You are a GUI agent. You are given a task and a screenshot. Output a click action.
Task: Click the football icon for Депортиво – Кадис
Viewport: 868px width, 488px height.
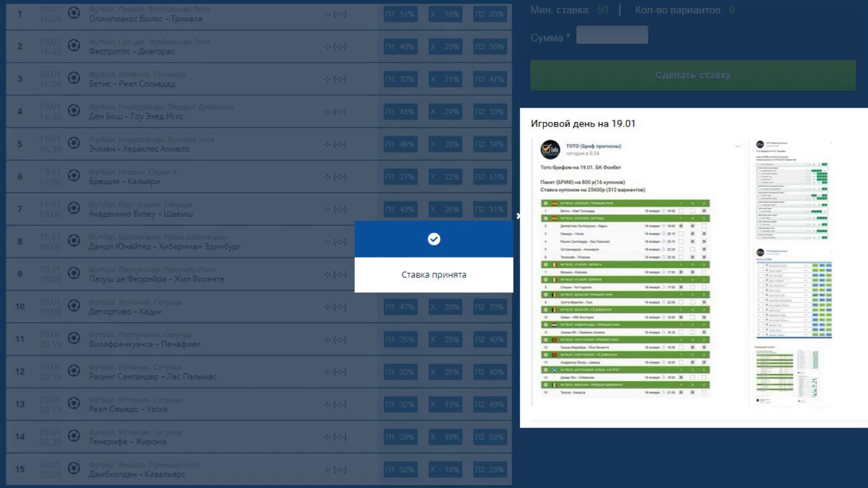[74, 306]
